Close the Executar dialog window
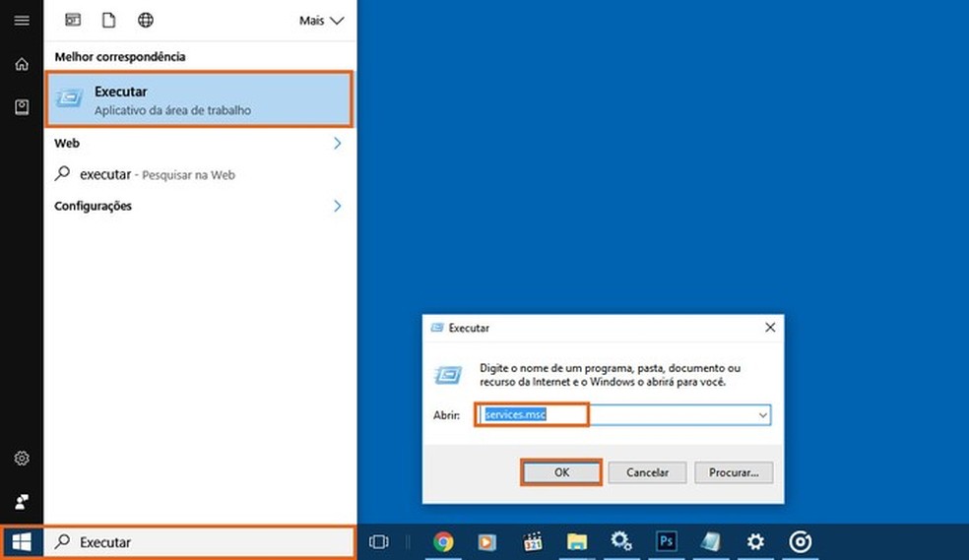Viewport: 969px width, 560px height. click(770, 327)
